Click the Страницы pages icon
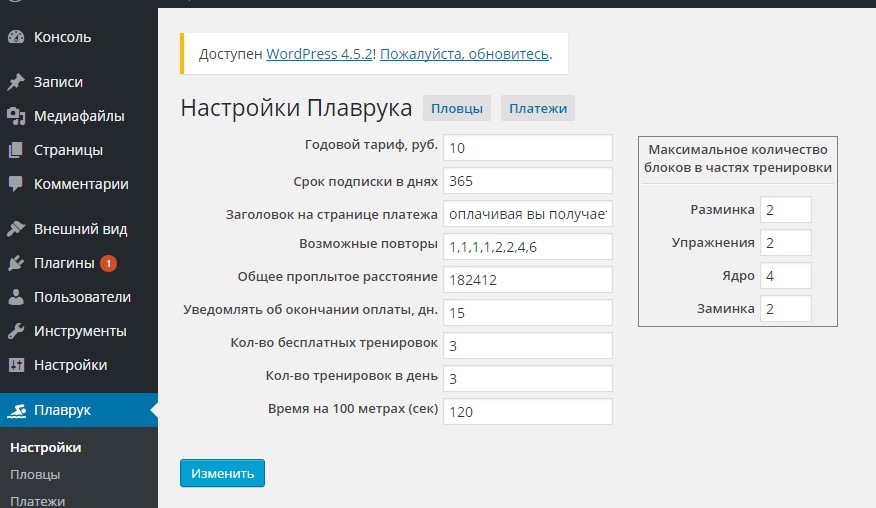Viewport: 876px width, 508px height. click(16, 150)
